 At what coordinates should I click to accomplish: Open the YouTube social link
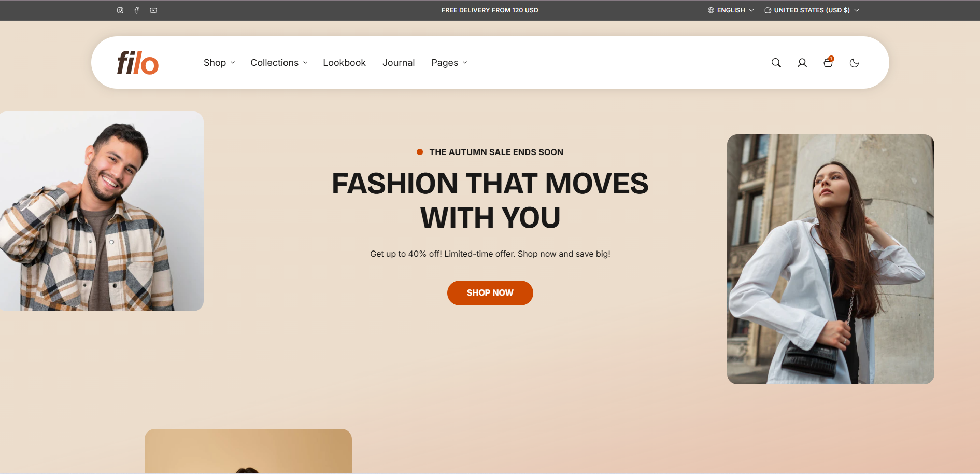coord(153,10)
